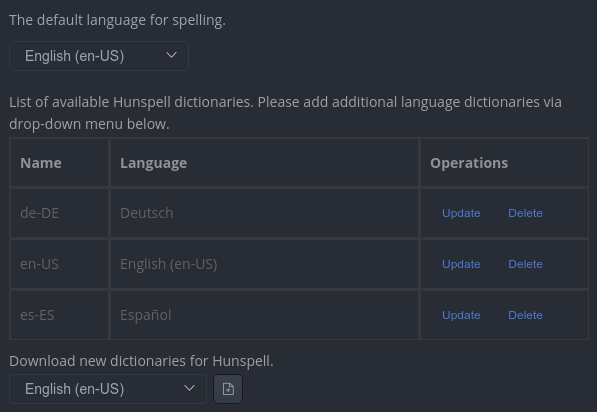Select the en-US name cell
The image size is (597, 412).
(x=59, y=264)
